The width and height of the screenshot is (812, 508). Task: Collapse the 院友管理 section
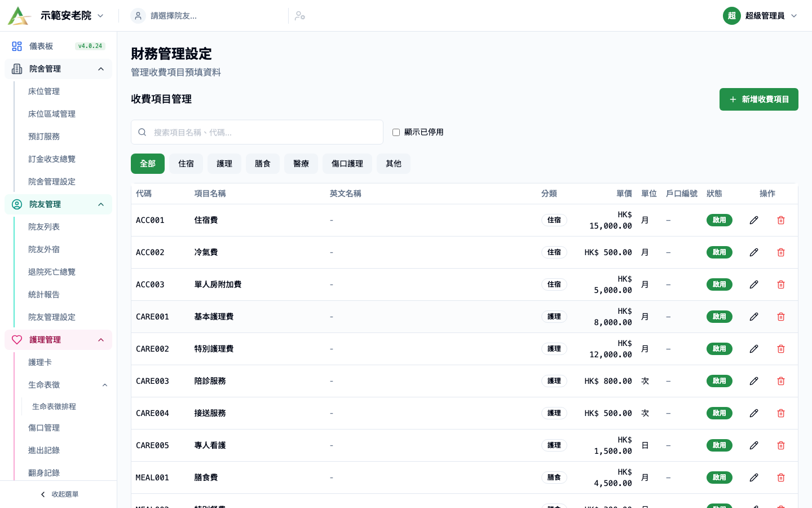tap(58, 204)
